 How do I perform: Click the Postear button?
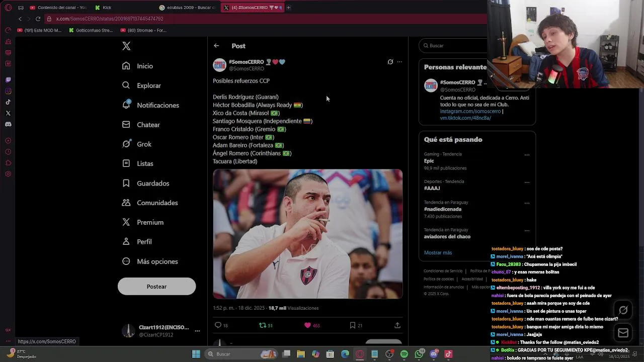pyautogui.click(x=156, y=286)
